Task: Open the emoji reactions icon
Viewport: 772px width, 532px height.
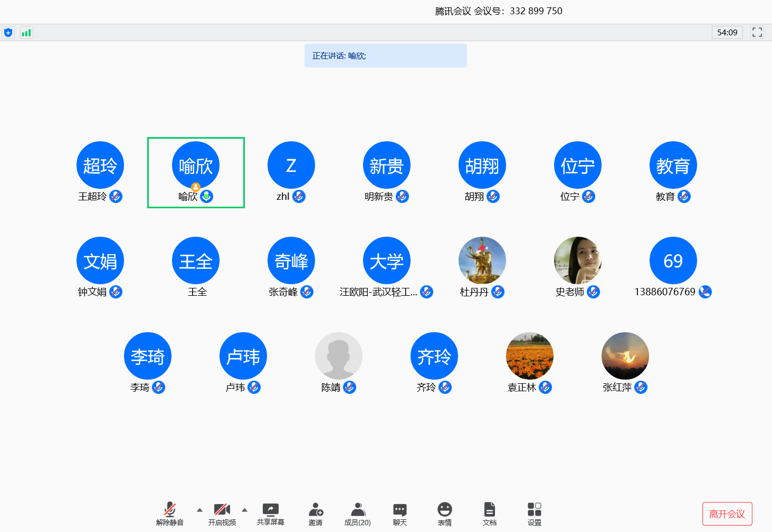Action: 444,510
